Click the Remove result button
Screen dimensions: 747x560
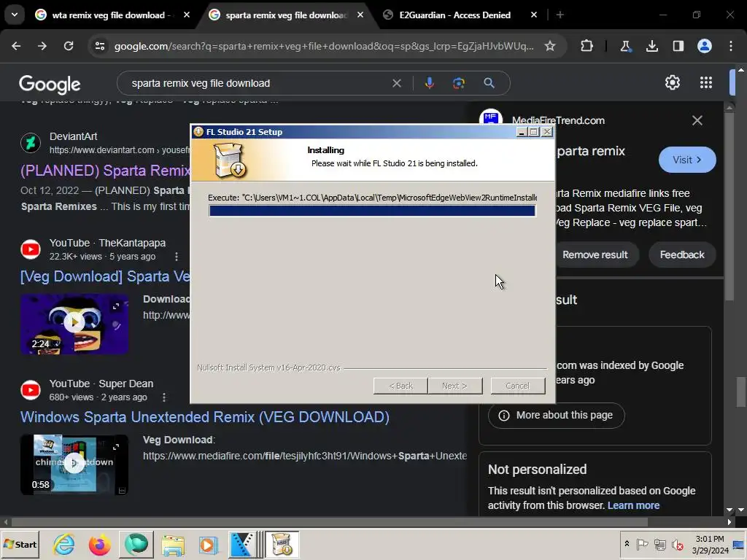[x=595, y=254]
